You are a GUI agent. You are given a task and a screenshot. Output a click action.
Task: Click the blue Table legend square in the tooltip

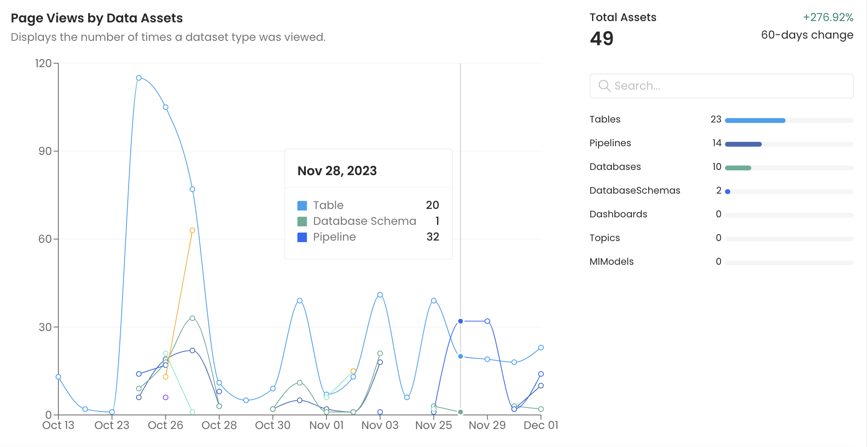click(303, 205)
